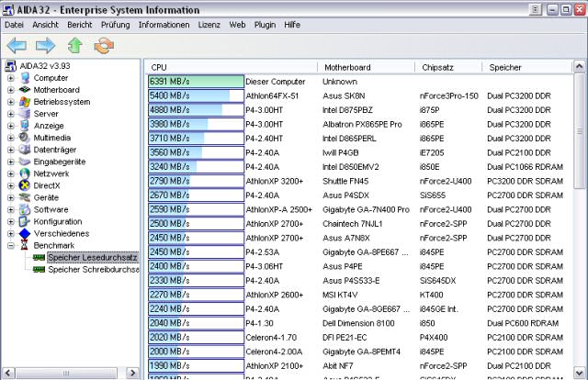This screenshot has height=380, width=588.
Task: Select the Speicher Lesedurchsatz benchmark entry
Action: [93, 257]
